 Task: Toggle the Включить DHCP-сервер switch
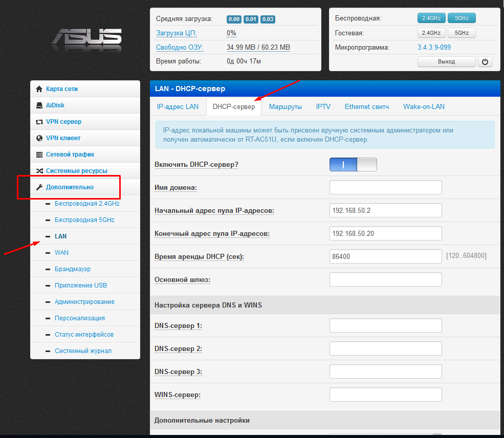[x=353, y=164]
